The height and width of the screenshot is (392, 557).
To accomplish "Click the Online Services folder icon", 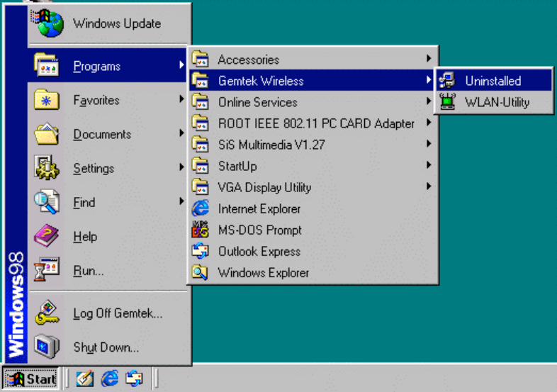I will (201, 101).
